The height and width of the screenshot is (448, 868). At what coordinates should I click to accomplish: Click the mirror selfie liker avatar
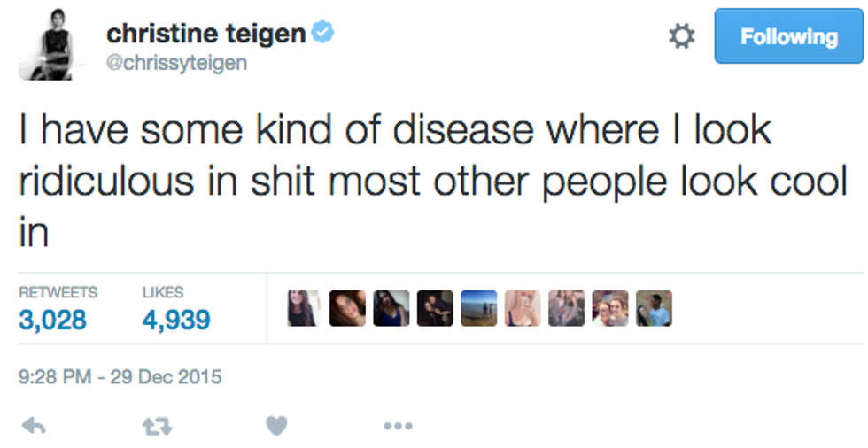[x=523, y=308]
